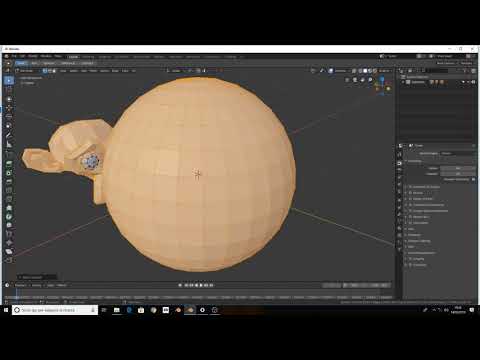This screenshot has height=360, width=480.
Task: Click the 3D navigation axis gizmo
Action: [382, 86]
